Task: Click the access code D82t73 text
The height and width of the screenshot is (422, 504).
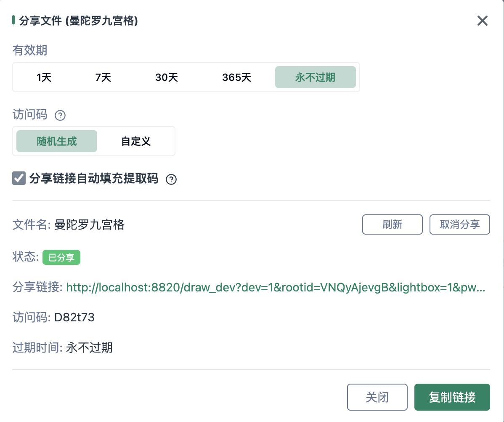Action: pos(74,317)
